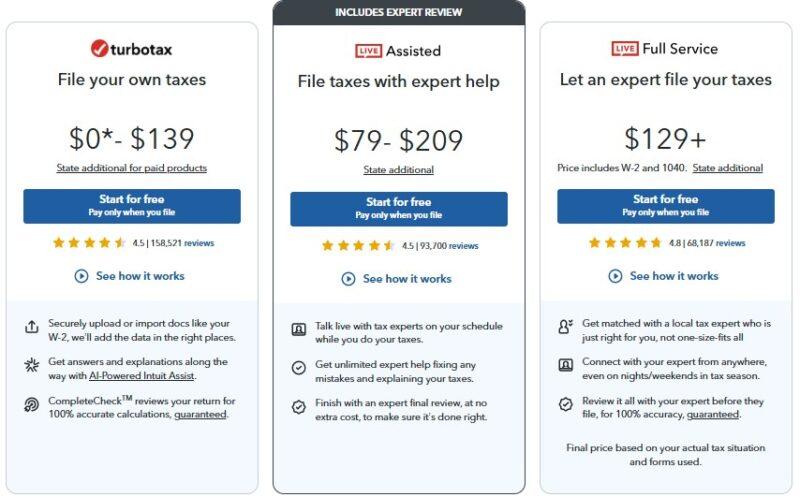Click the AI sparkle icon beside Intuit Assist
This screenshot has width=800, height=497.
(31, 368)
